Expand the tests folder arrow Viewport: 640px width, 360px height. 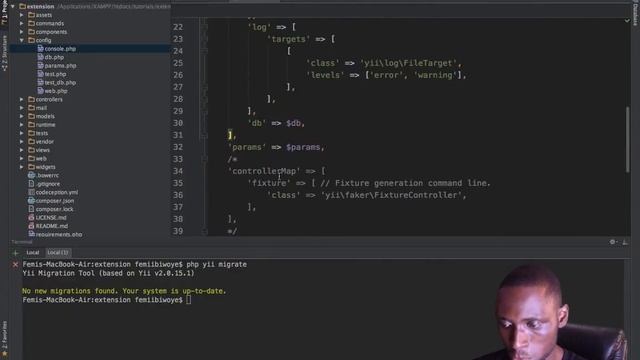click(22, 133)
